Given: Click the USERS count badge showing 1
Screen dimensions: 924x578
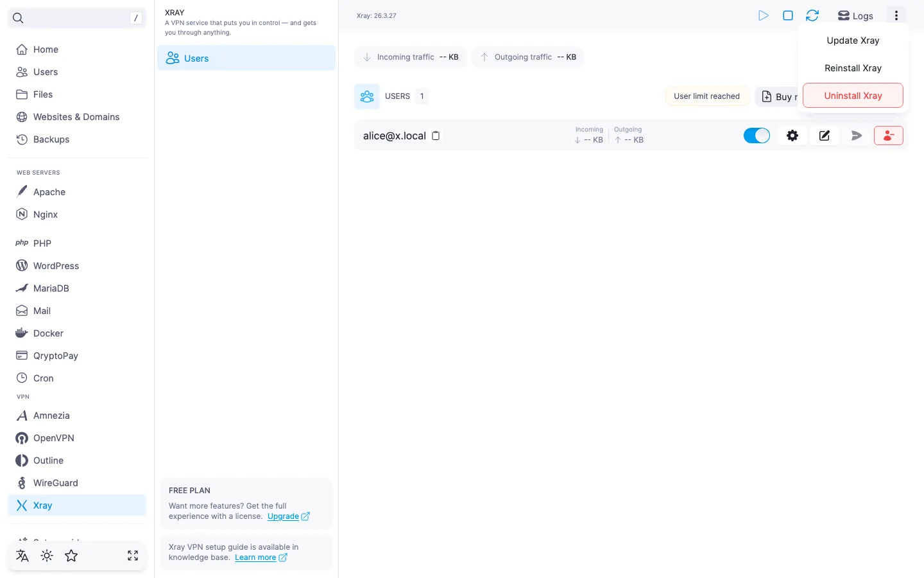Looking at the screenshot, I should click(x=422, y=96).
